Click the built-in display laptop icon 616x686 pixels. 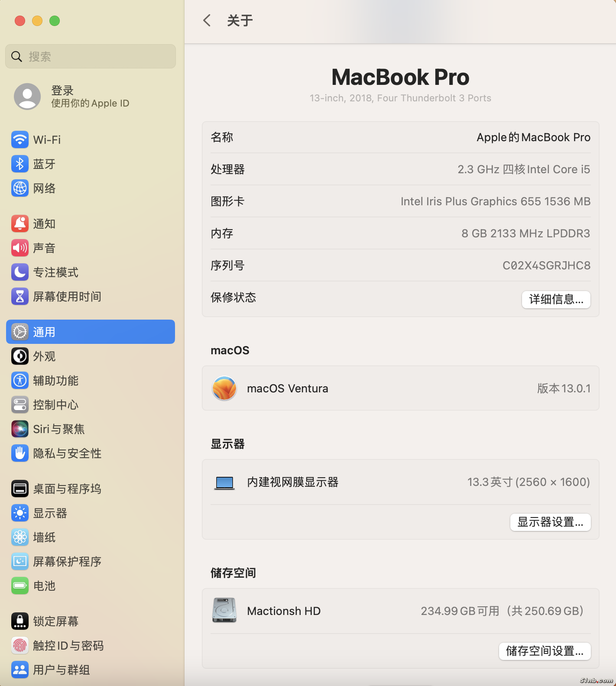coord(224,482)
